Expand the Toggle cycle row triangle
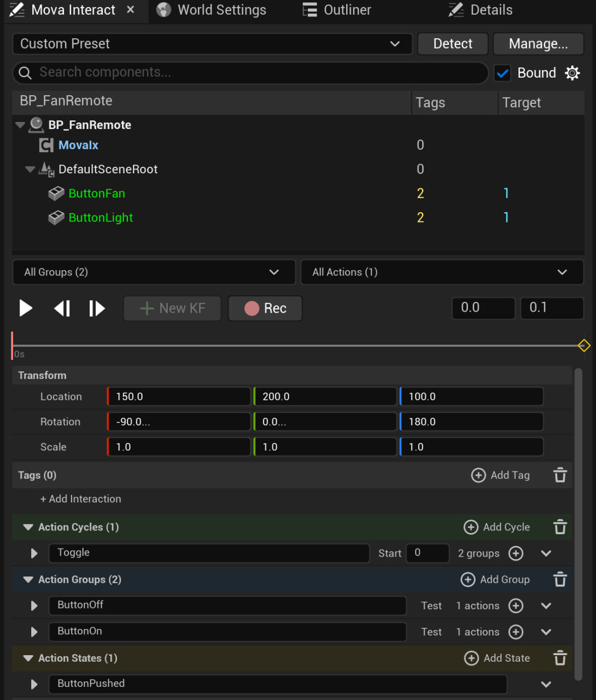This screenshot has width=596, height=700. point(34,553)
